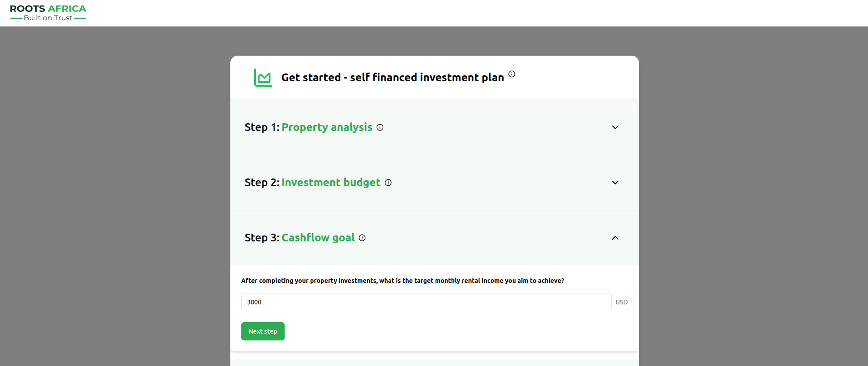Click info icon beside Cashflow goal

[362, 238]
